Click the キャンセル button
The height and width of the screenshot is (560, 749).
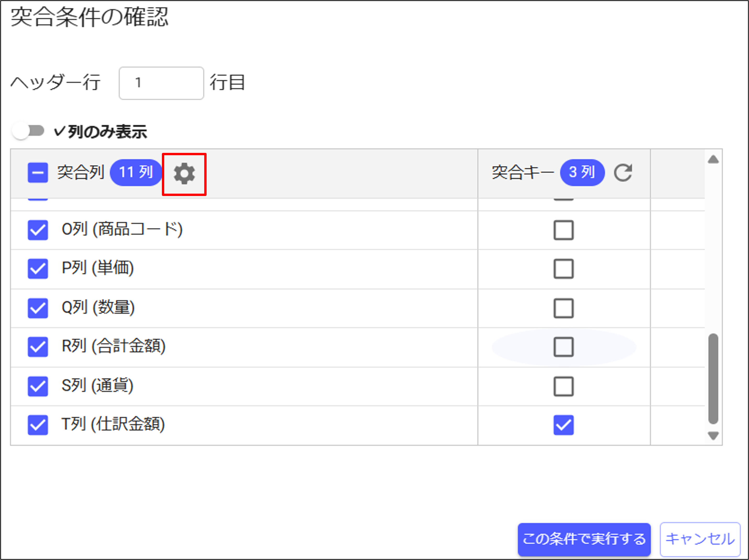pos(700,539)
